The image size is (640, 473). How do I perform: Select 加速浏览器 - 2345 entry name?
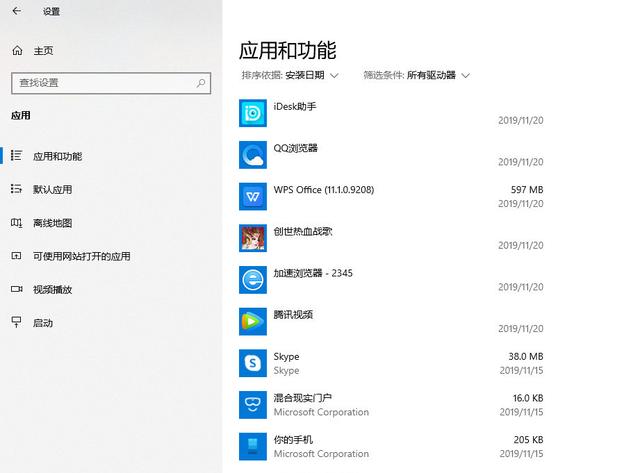pyautogui.click(x=313, y=273)
